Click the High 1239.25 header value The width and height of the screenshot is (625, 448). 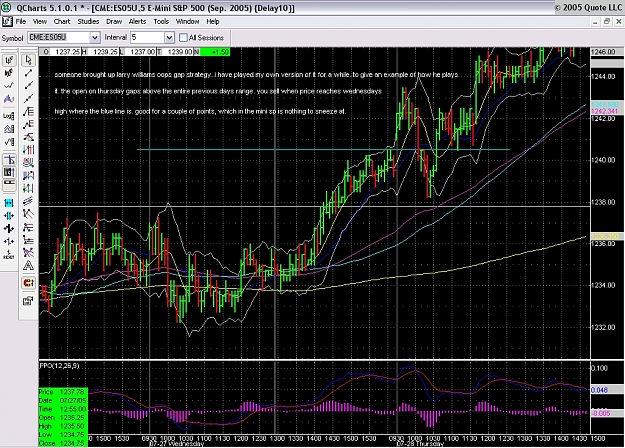click(105, 52)
